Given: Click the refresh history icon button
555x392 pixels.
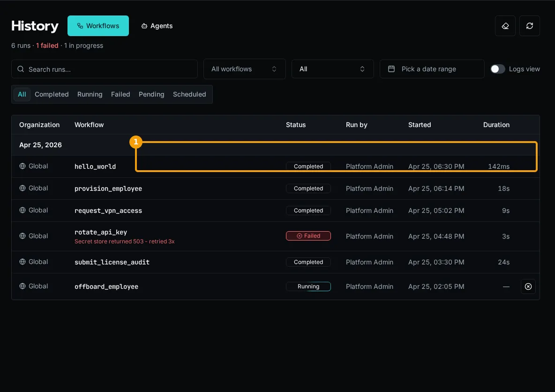Looking at the screenshot, I should click(530, 26).
